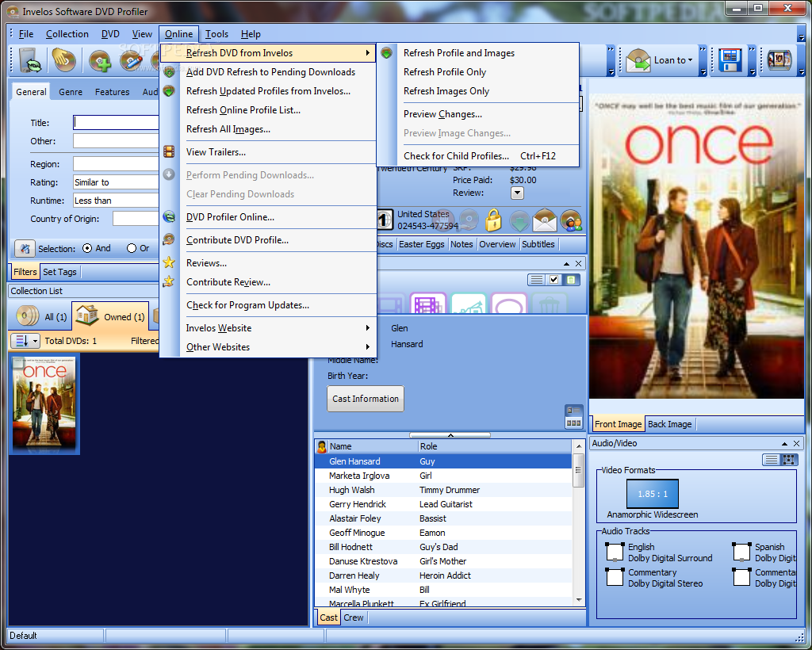
Task: Toggle the Commentary Dolby Digital Stereo audio box
Action: (615, 577)
